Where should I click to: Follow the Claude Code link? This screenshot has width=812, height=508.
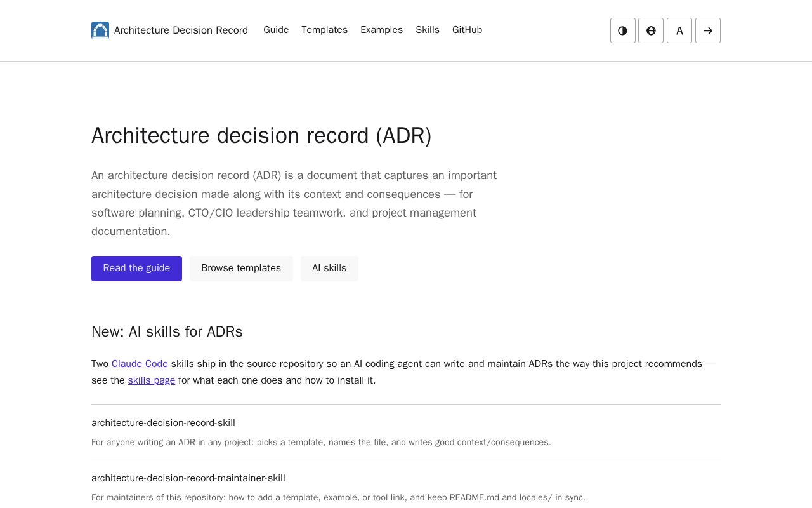(x=140, y=364)
